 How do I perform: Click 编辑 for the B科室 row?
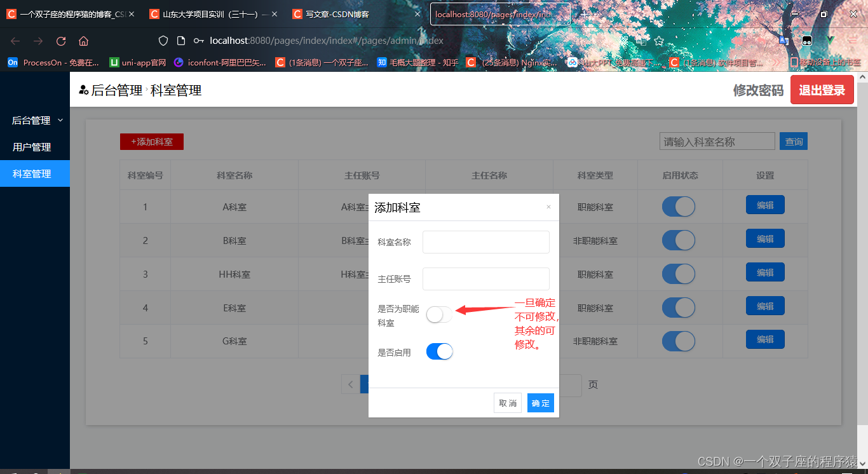765,239
